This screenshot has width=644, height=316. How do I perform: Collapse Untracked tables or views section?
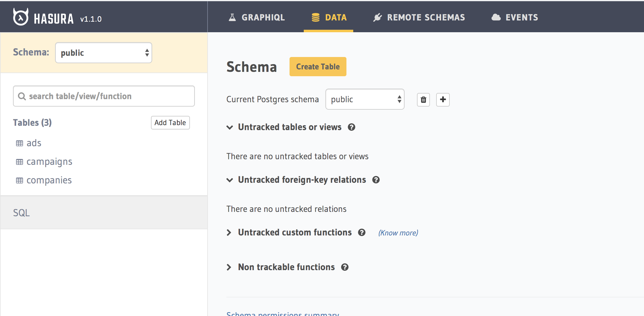(230, 127)
